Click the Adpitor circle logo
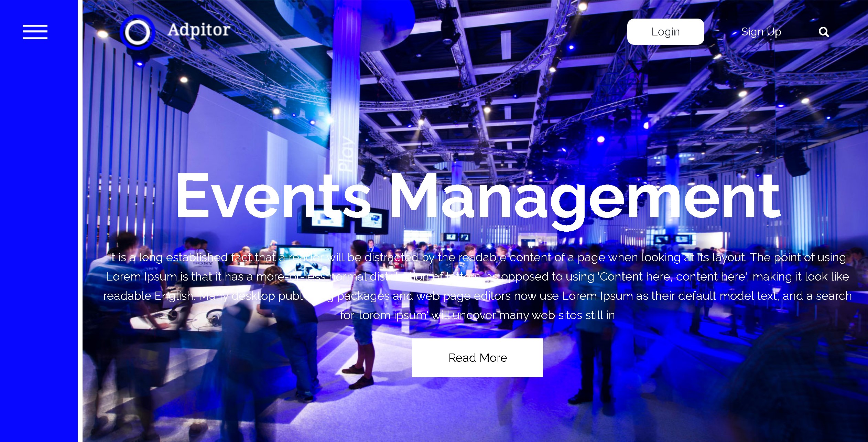The height and width of the screenshot is (442, 868). [x=137, y=33]
